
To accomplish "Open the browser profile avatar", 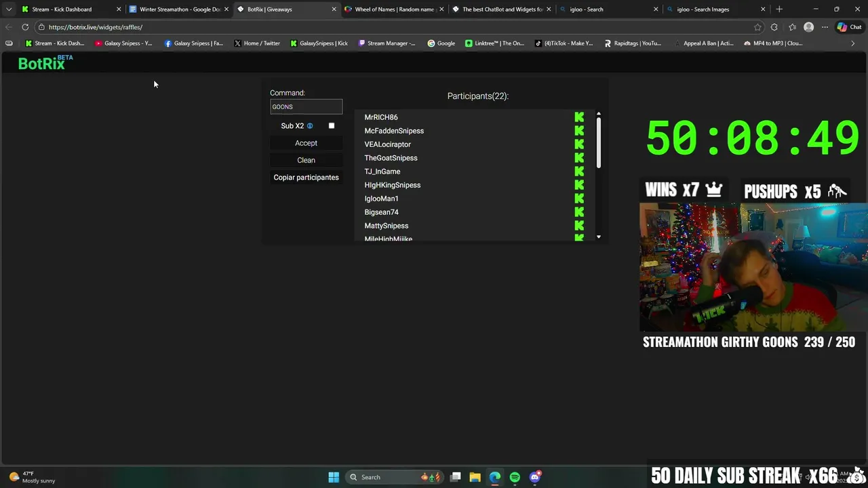I will pos(808,27).
